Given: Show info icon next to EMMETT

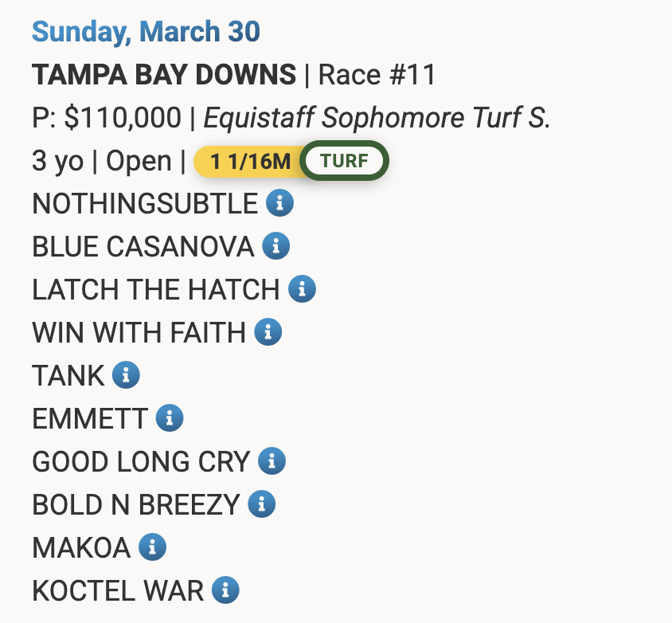Looking at the screenshot, I should tap(169, 417).
